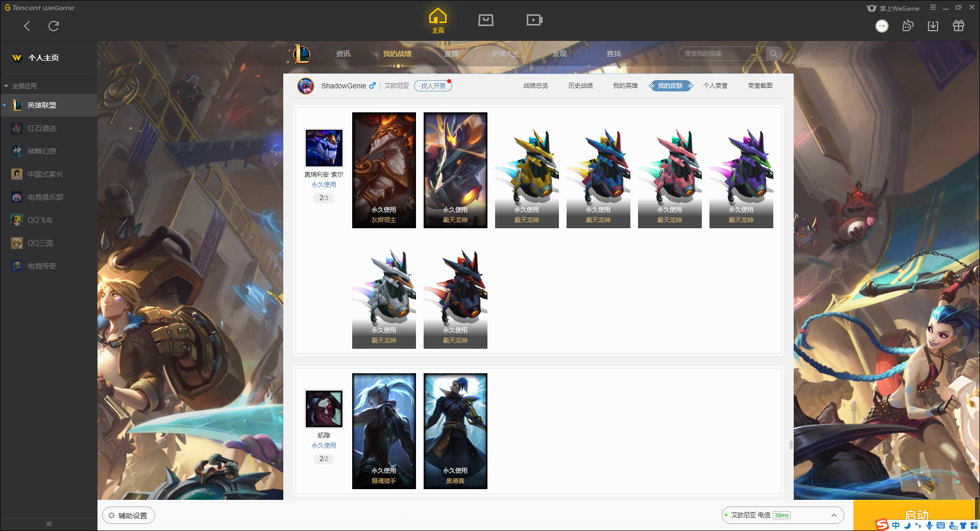The height and width of the screenshot is (531, 980).
Task: Switch to the 查找 tab
Action: 614,54
